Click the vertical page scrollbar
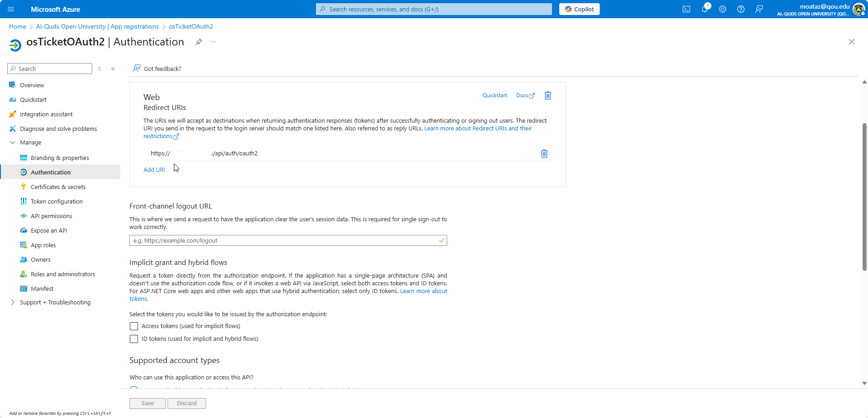This screenshot has height=418, width=868. [x=864, y=196]
